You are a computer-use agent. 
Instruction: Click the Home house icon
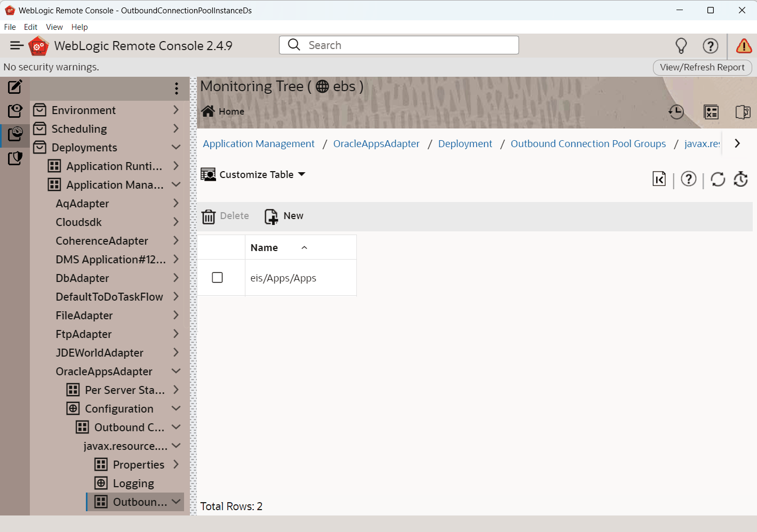point(208,111)
